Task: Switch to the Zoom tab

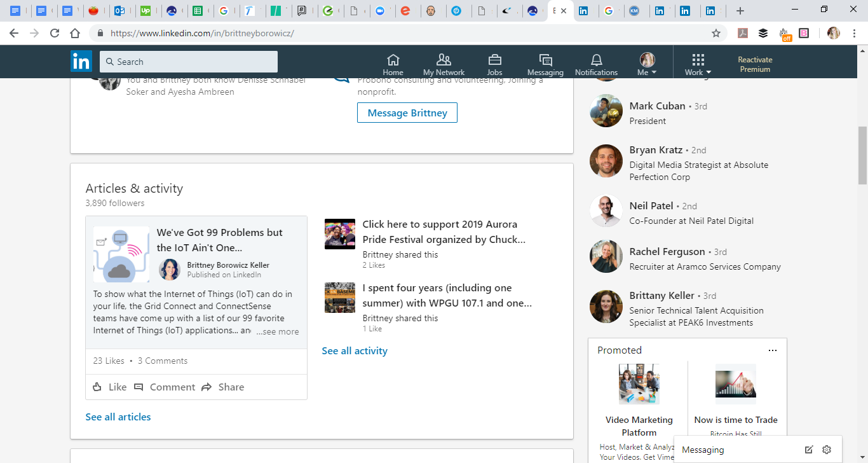Action: (x=380, y=11)
